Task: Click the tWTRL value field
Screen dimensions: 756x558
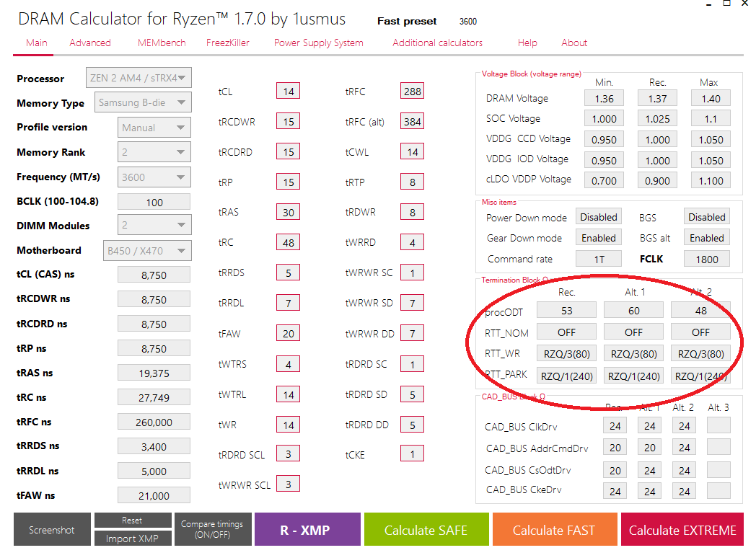Action: click(289, 394)
